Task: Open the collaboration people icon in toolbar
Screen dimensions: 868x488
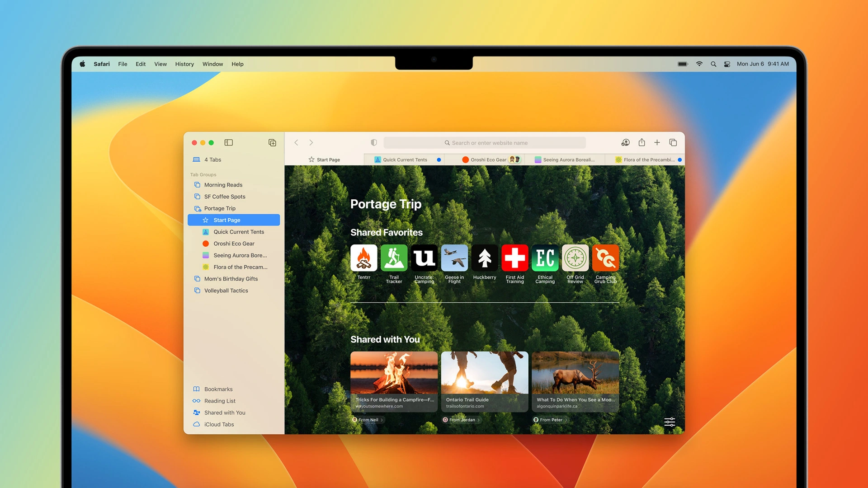Action: click(x=625, y=143)
